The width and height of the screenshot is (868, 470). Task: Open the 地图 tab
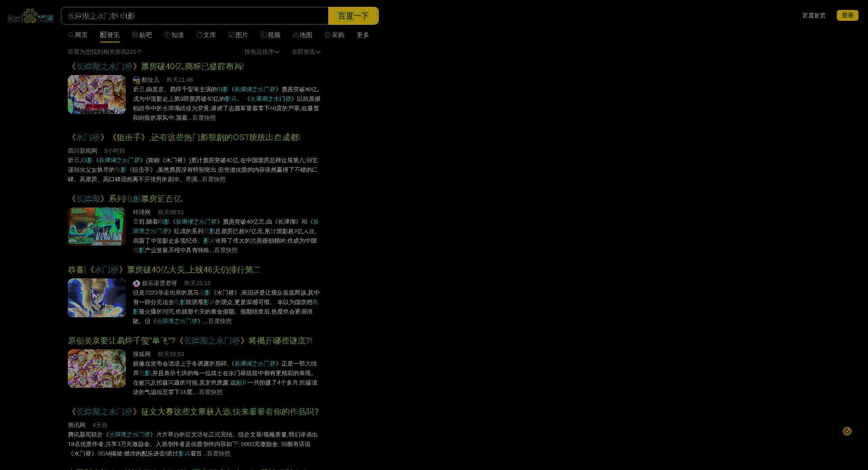pos(302,35)
